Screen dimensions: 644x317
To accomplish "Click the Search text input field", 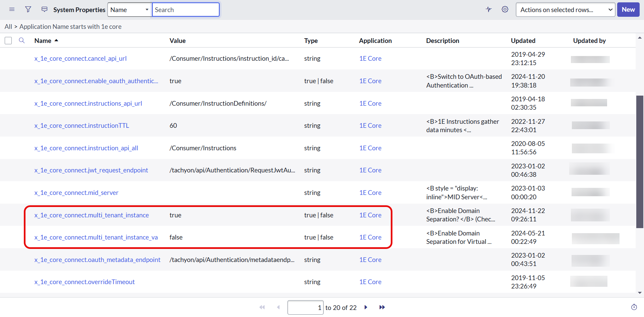I will click(x=185, y=10).
